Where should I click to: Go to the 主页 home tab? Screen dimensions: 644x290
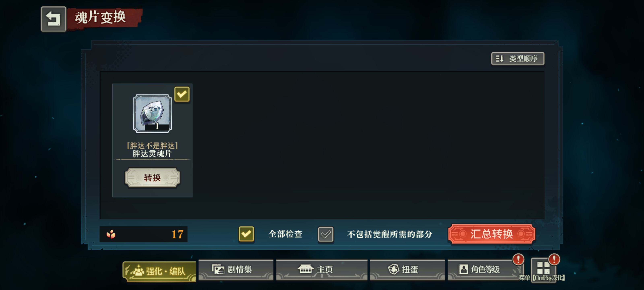322,269
